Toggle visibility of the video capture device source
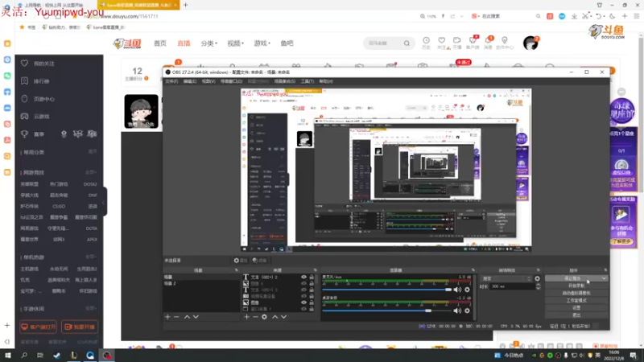Screen dimensions: 644x362 [x=303, y=296]
